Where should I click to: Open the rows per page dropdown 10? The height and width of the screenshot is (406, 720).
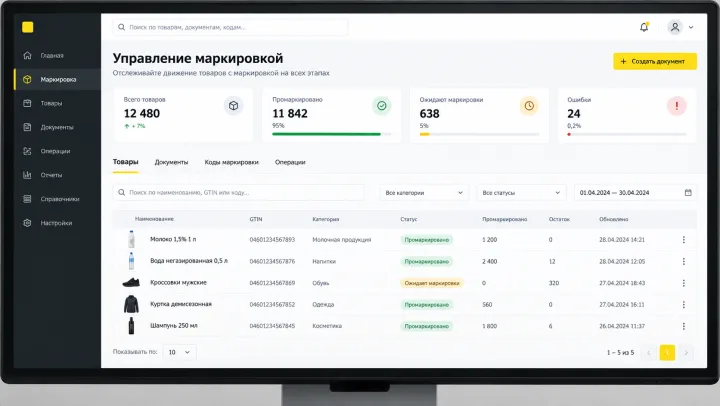180,352
